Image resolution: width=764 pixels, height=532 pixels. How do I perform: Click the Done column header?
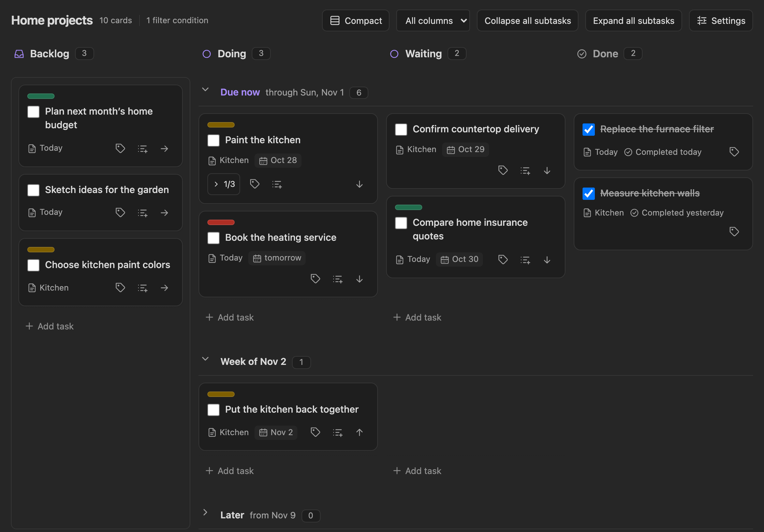605,54
